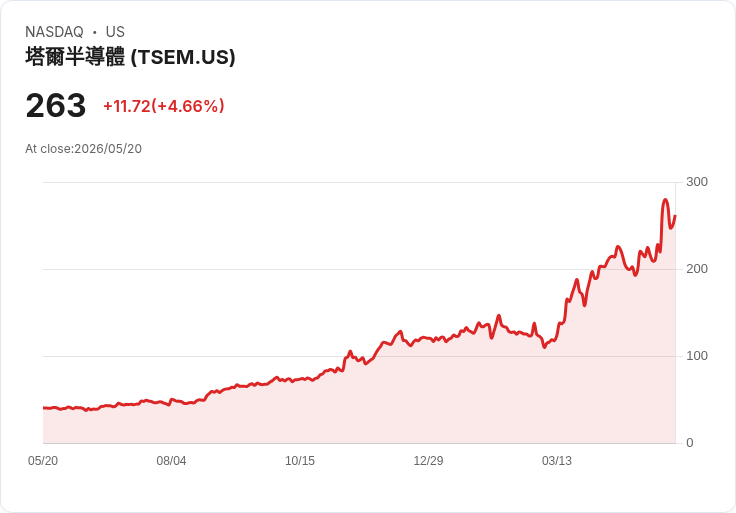Viewport: 736px width, 513px height.
Task: Click the highest peak of the price line
Action: [666, 200]
